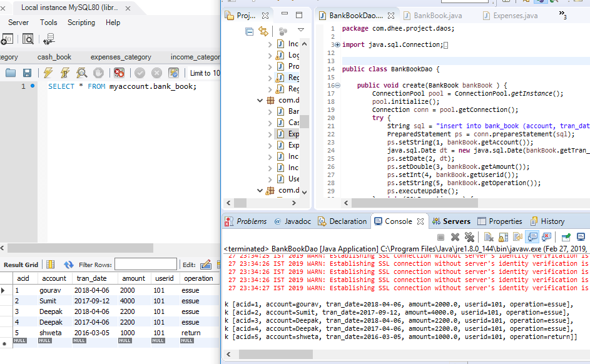Expand the Log... Java file node
Screen dimensions: 590x364
click(270, 55)
